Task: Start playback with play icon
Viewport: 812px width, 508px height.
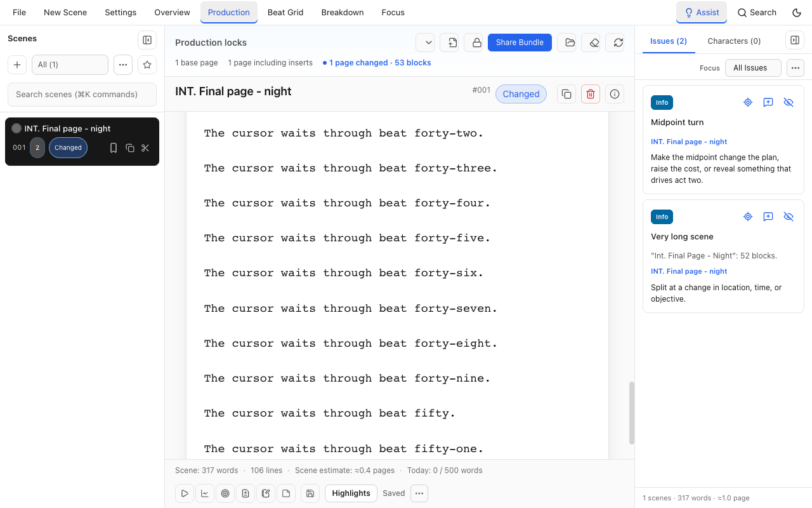Action: click(x=185, y=493)
